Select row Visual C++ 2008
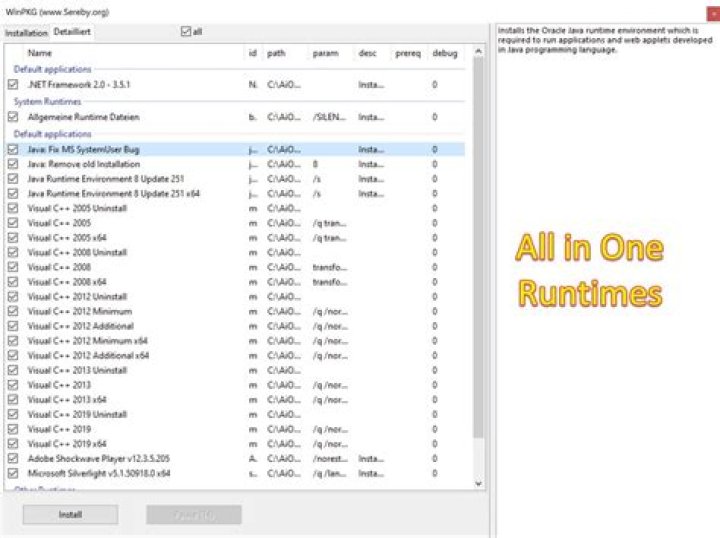 [236, 267]
